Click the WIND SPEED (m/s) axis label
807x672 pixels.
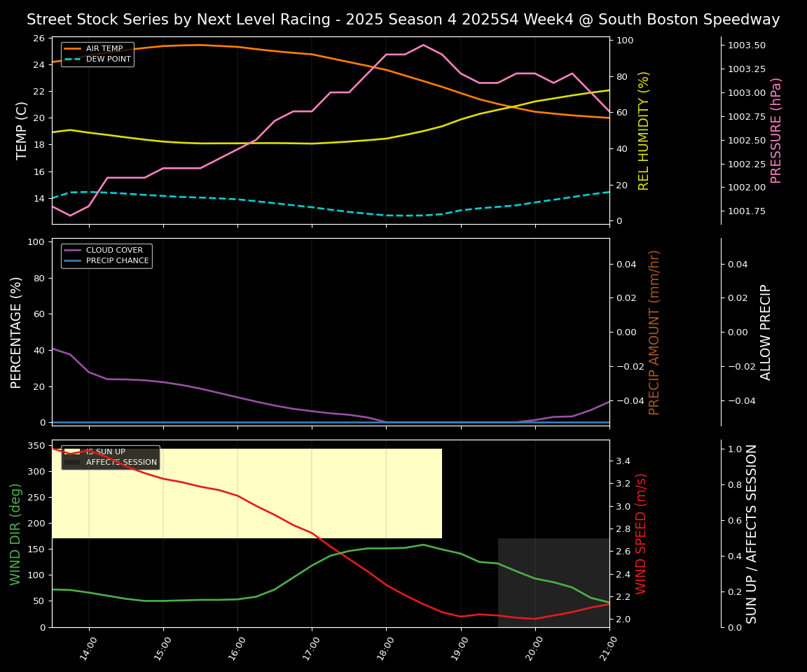coord(641,533)
